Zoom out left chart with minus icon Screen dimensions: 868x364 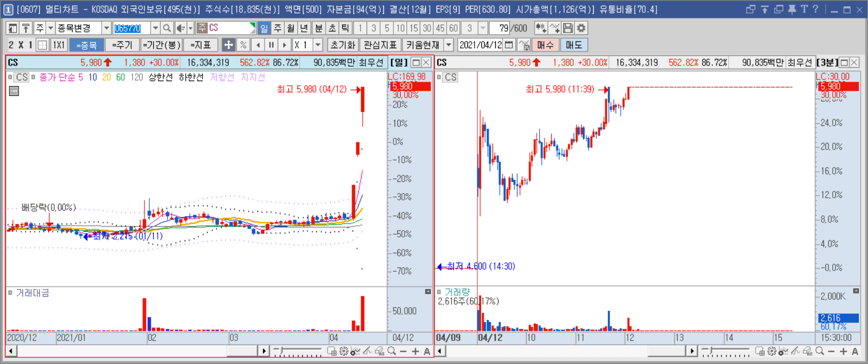point(403,351)
